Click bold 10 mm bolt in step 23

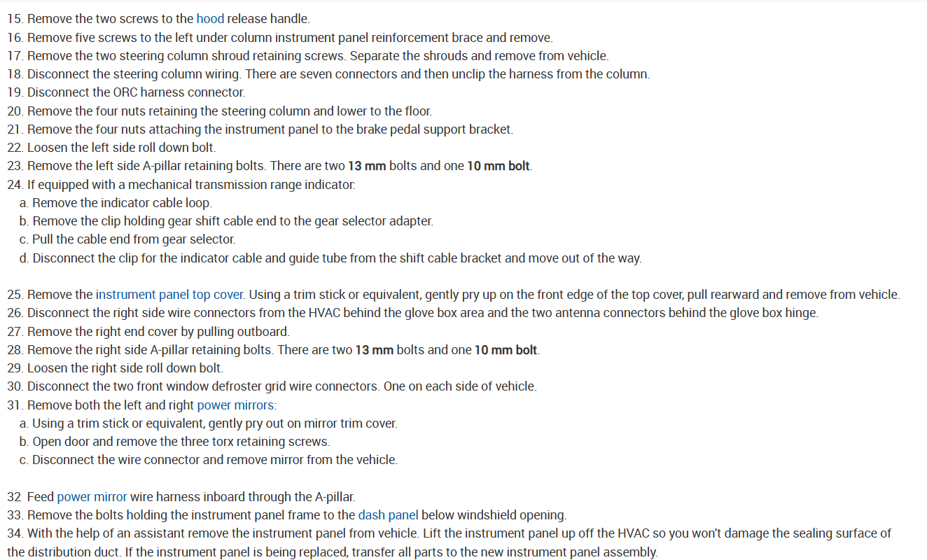point(499,167)
